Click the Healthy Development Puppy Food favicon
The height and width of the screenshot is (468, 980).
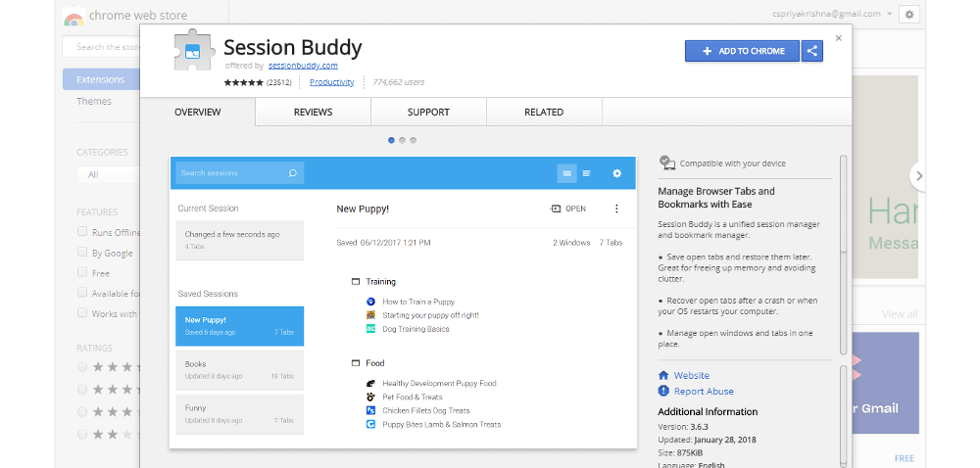370,383
